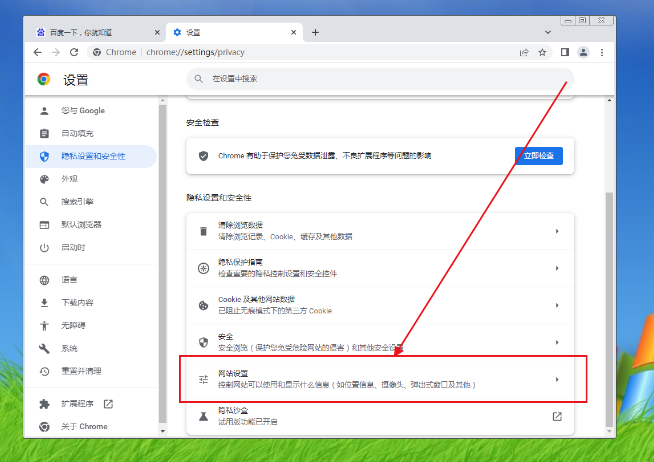Open 下载内容 settings section

click(x=91, y=303)
